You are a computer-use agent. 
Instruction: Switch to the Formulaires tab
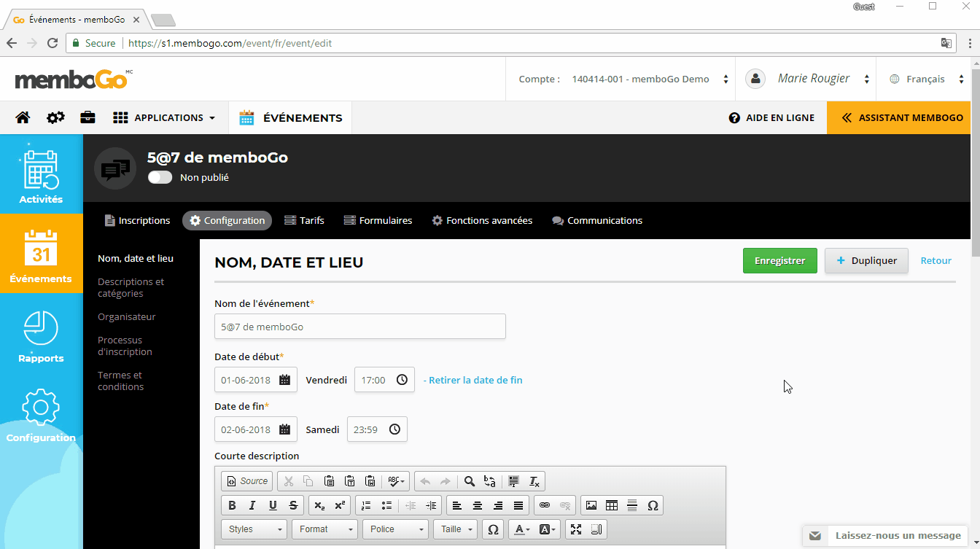click(x=378, y=220)
